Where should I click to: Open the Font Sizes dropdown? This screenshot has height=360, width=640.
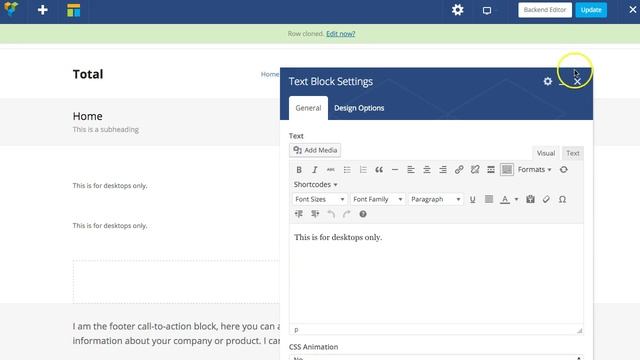click(x=320, y=199)
